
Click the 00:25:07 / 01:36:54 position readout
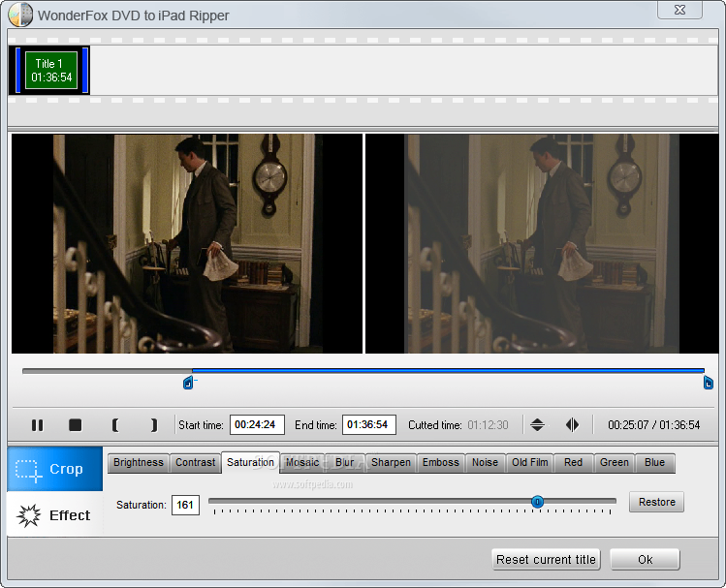click(x=653, y=425)
